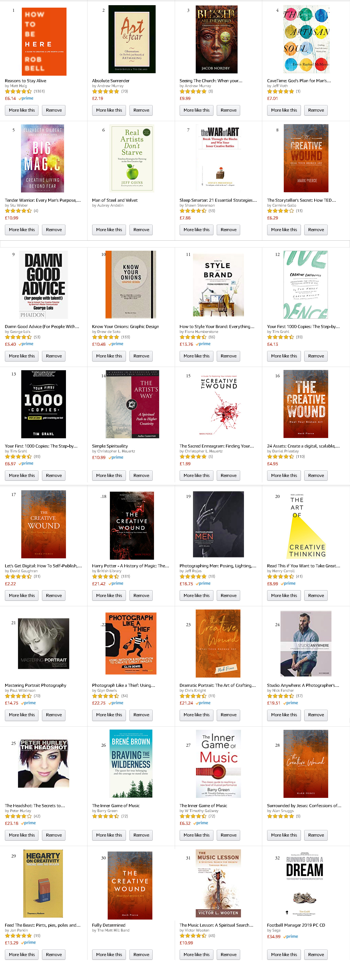The height and width of the screenshot is (980, 350).
Task: Select the 'Damn Good Advice' cover thumbnail
Action: (x=43, y=284)
